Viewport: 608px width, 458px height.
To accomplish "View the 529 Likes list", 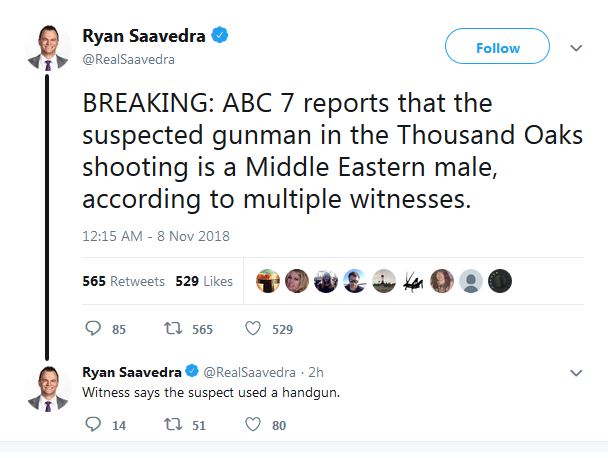I will click(x=204, y=281).
